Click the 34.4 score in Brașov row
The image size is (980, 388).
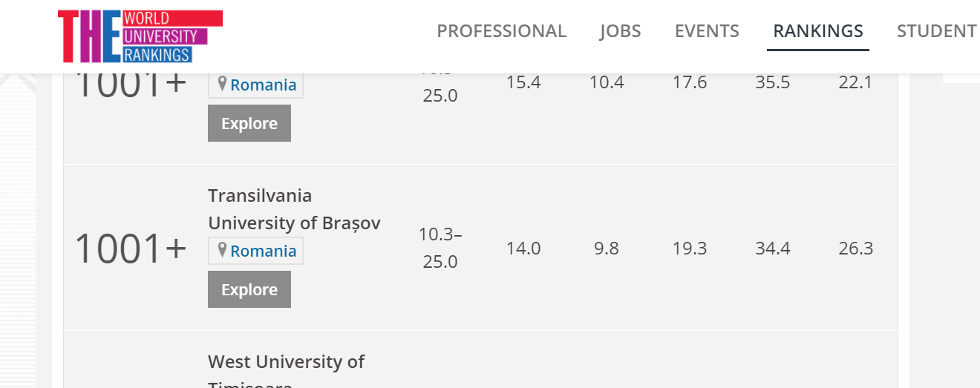click(x=773, y=249)
